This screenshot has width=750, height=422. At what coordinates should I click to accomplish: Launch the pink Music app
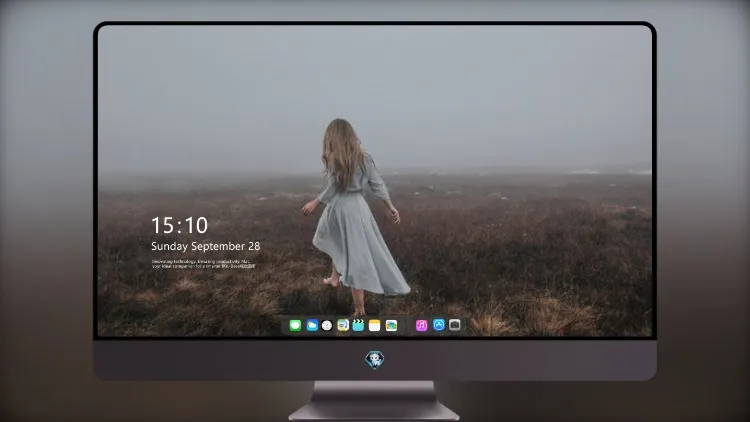[x=421, y=325]
